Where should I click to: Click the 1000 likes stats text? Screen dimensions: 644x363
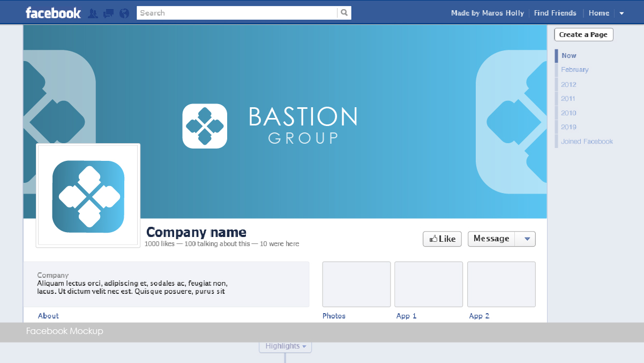(222, 244)
